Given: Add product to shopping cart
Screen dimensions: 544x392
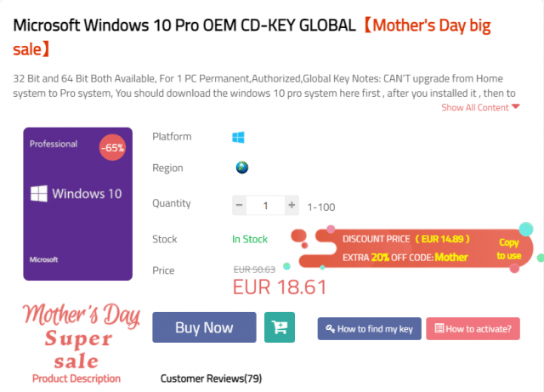Looking at the screenshot, I should click(x=280, y=327).
